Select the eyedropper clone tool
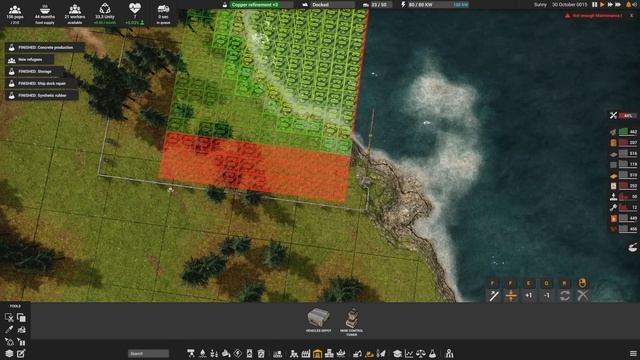 pos(9,329)
